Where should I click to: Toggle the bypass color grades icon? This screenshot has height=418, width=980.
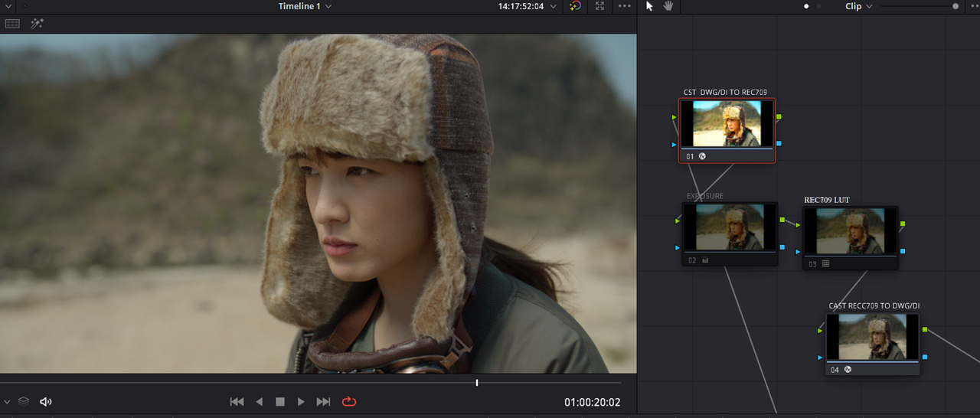click(x=576, y=6)
